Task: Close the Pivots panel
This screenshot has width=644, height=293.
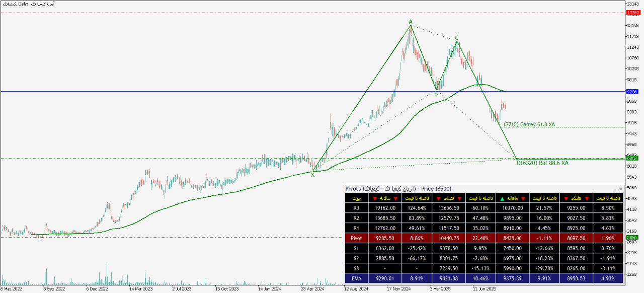Action: pos(620,189)
